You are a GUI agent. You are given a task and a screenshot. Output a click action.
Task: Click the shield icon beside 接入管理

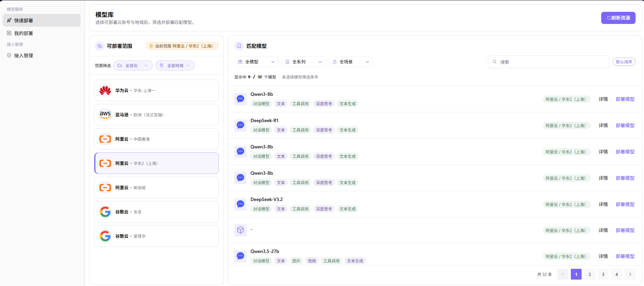point(9,55)
